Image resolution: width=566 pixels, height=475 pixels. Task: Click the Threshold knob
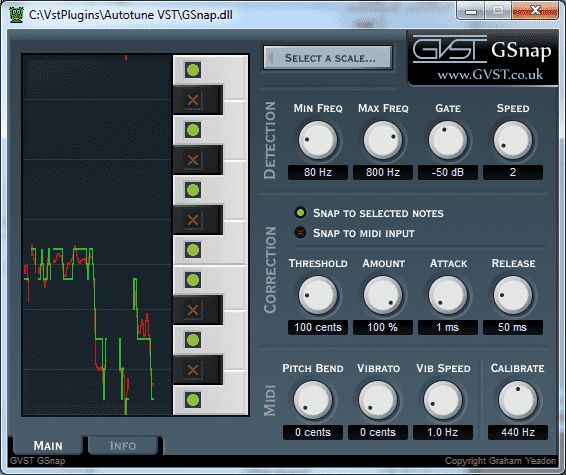pos(318,295)
